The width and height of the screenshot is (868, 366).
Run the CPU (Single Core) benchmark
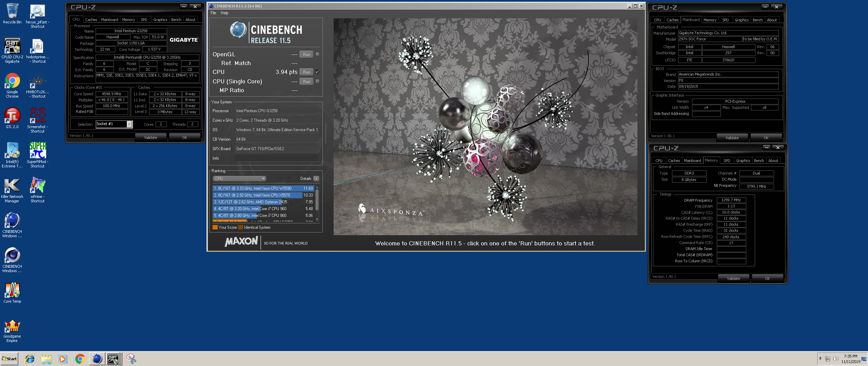[307, 81]
